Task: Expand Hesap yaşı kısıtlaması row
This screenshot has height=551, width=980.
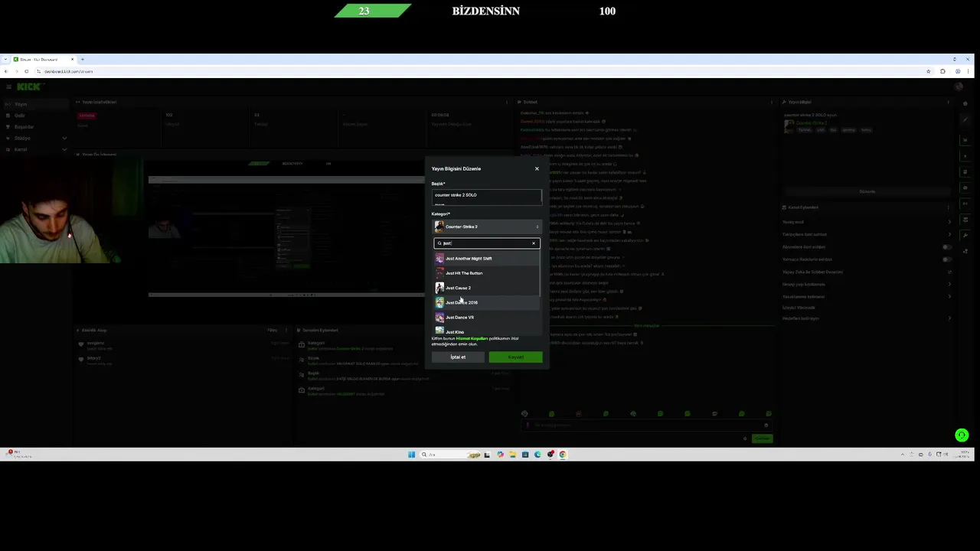Action: pos(867,285)
